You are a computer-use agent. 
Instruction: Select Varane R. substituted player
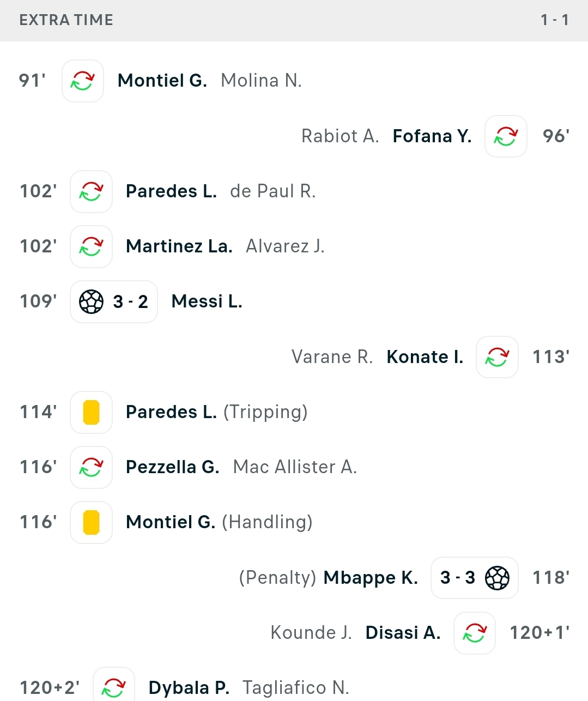click(332, 357)
